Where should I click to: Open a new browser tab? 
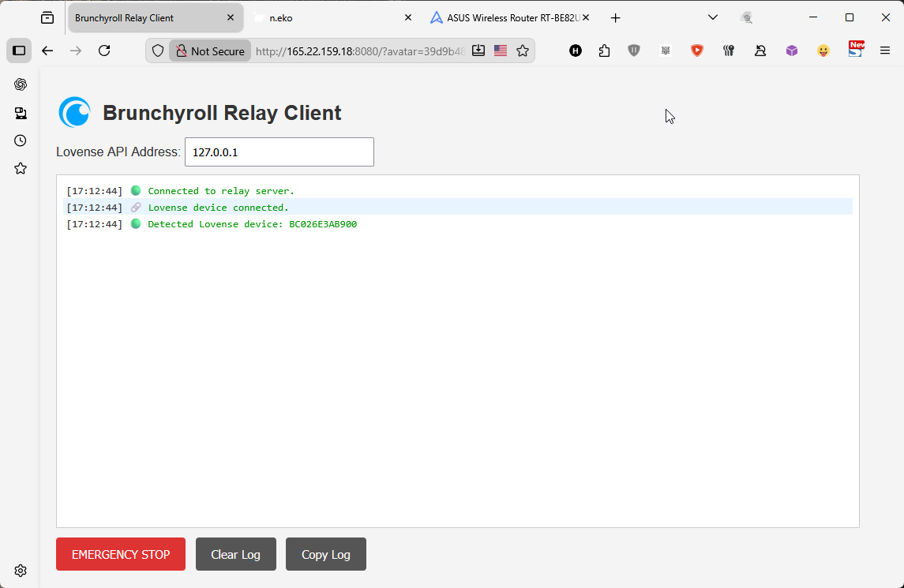pyautogui.click(x=616, y=18)
